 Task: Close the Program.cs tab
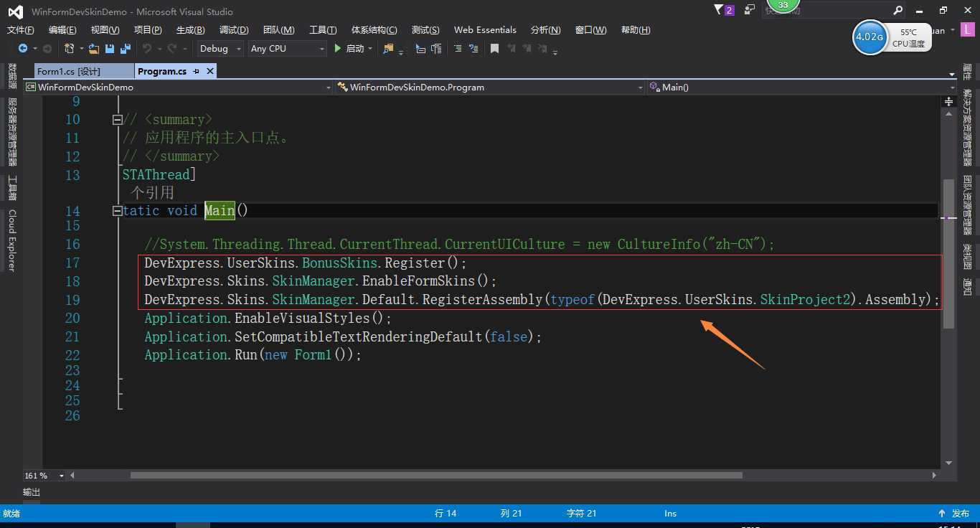tap(210, 71)
